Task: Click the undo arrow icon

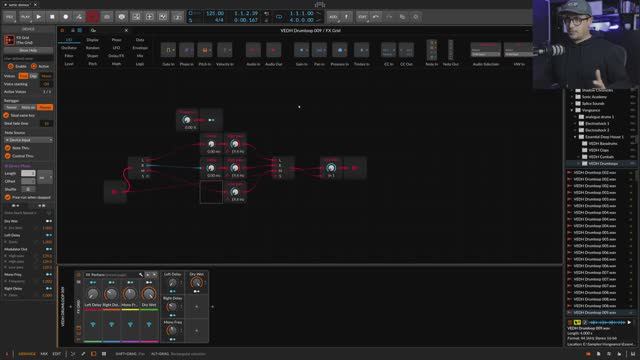Action: (x=376, y=17)
